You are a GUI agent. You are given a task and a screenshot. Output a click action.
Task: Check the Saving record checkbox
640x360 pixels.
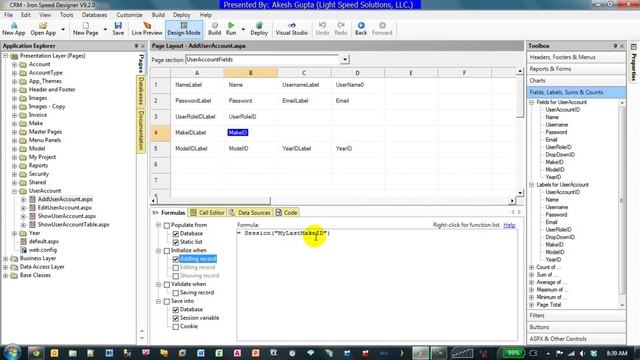176,293
